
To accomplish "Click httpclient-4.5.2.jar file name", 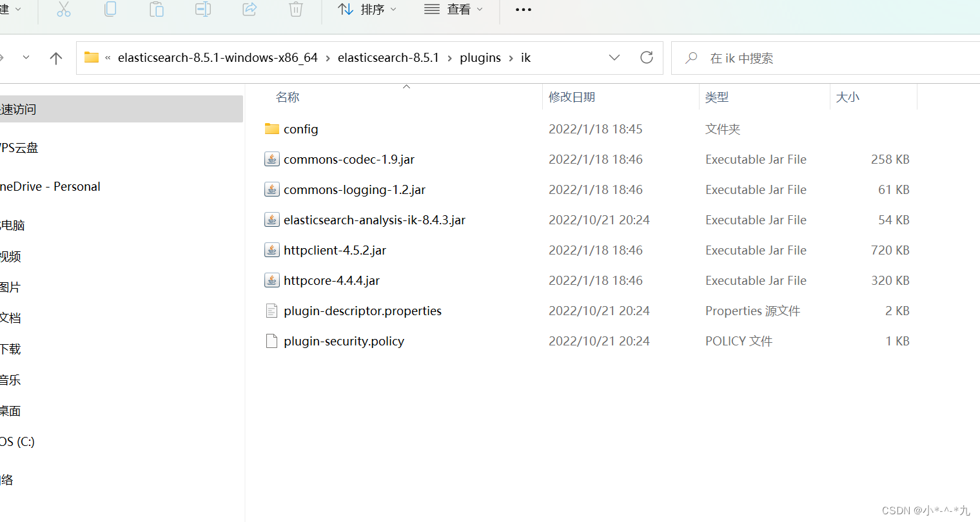I will click(335, 250).
